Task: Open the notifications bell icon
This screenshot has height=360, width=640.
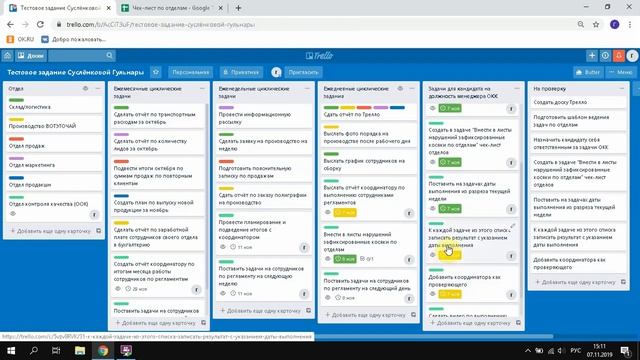Action: (x=619, y=56)
